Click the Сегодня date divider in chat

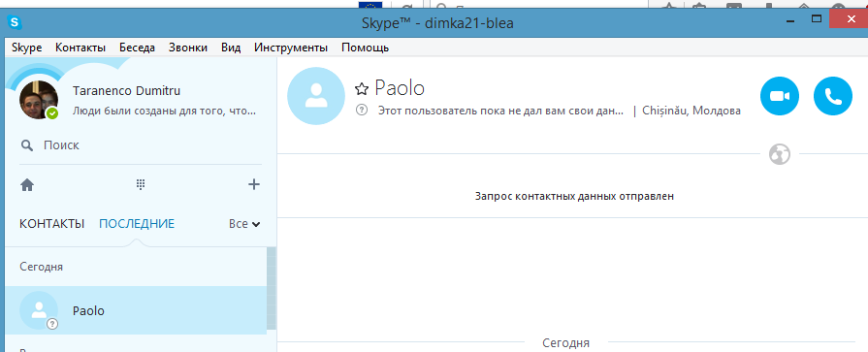pos(565,342)
